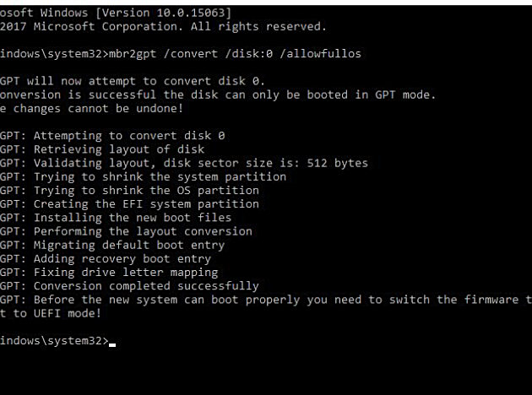This screenshot has width=532, height=395.
Task: Click the "Migrating default boot entry" line
Action: [x=129, y=245]
